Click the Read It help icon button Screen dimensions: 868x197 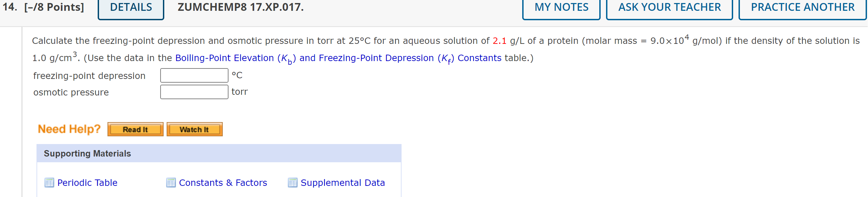[135, 129]
